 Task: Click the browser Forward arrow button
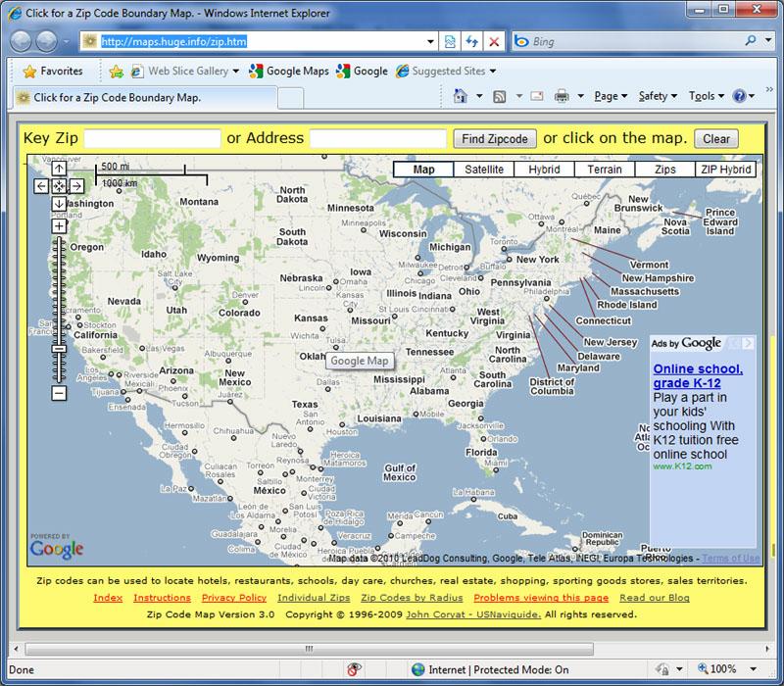(46, 41)
